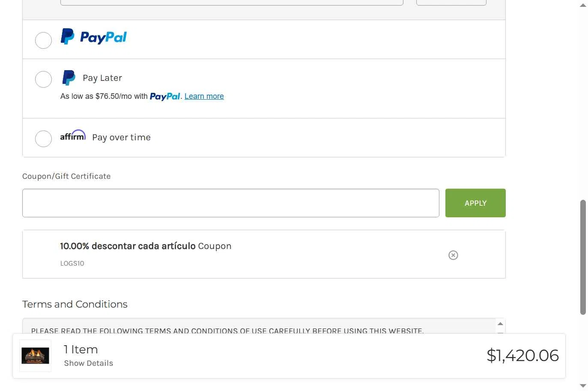Click the Apply coupon button
This screenshot has height=391, width=588.
point(475,203)
